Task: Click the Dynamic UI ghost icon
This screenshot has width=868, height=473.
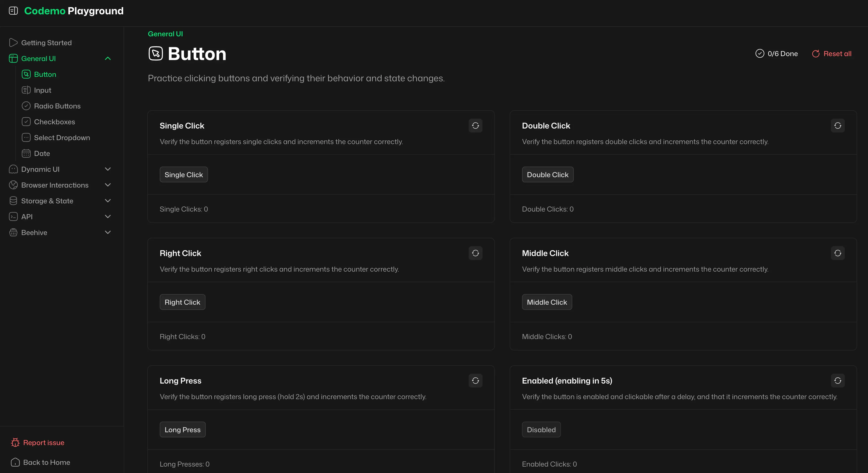Action: pos(13,169)
